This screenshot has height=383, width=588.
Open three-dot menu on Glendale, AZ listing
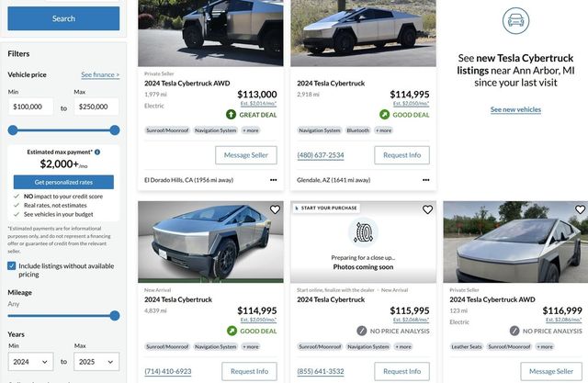coord(426,180)
